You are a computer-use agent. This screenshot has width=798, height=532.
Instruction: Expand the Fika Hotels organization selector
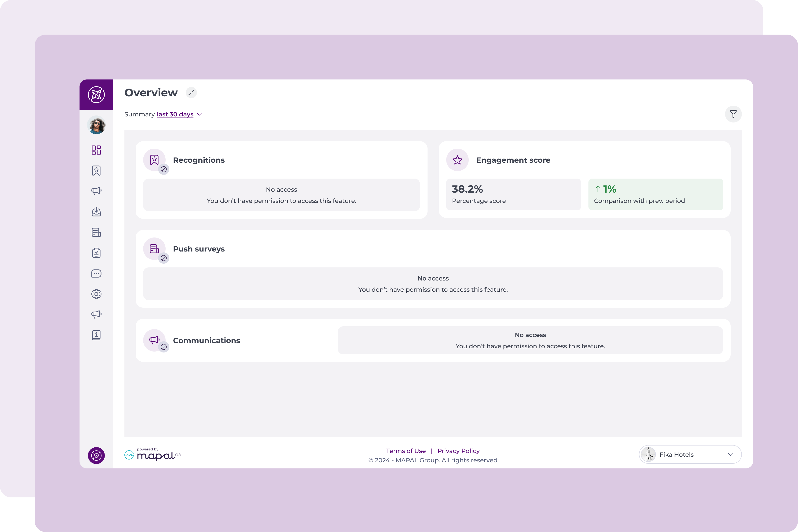(x=690, y=454)
